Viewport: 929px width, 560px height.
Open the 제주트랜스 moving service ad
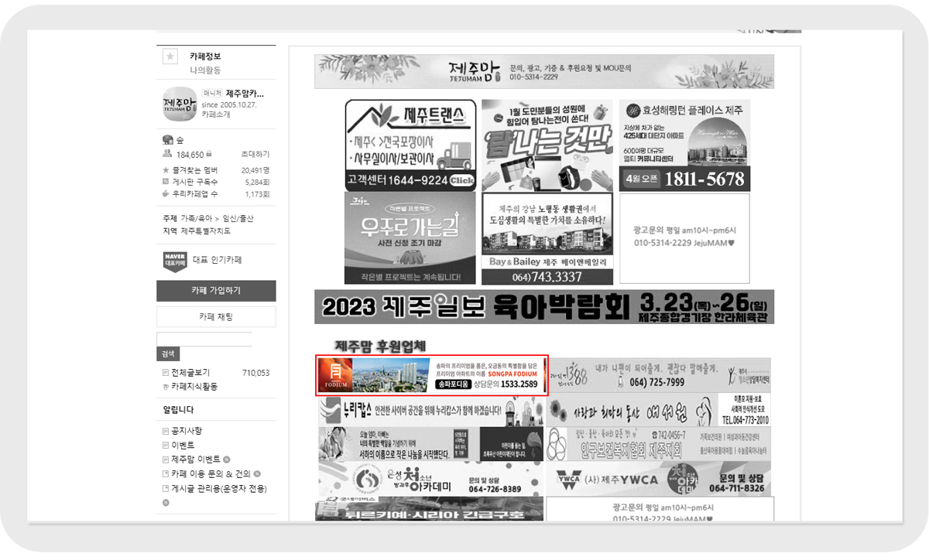[410, 145]
